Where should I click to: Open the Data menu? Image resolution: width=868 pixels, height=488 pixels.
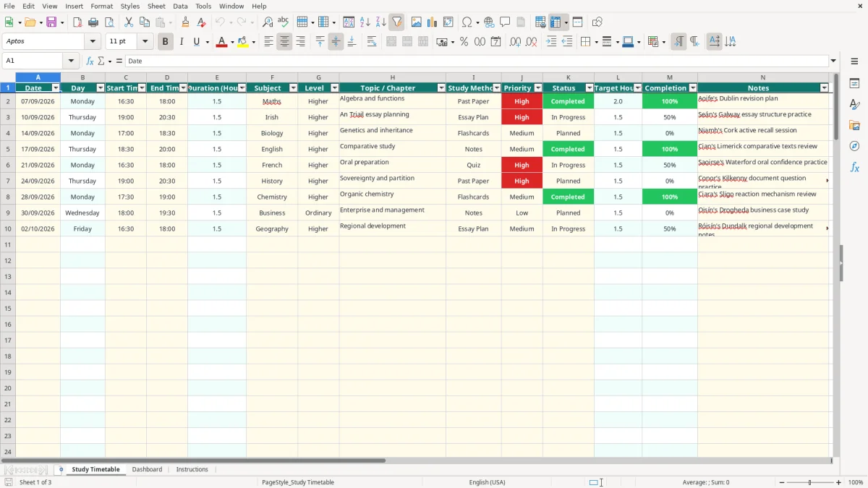tap(180, 6)
